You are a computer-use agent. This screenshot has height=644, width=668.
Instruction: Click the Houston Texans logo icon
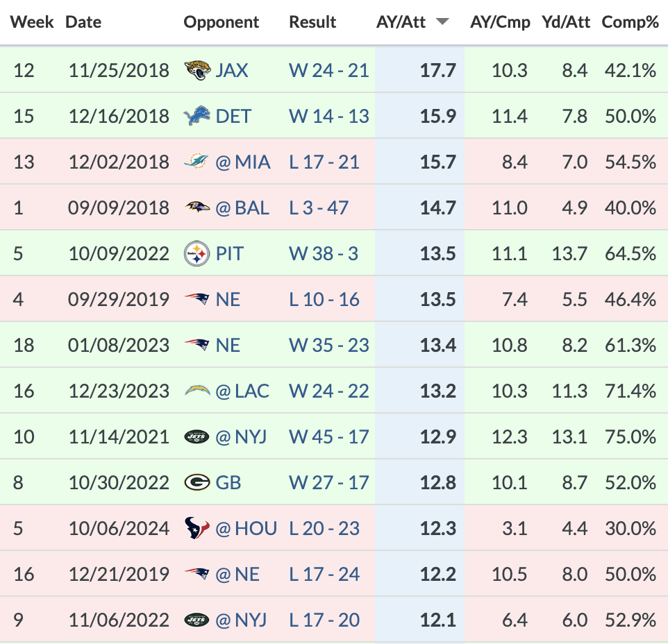pos(197,528)
